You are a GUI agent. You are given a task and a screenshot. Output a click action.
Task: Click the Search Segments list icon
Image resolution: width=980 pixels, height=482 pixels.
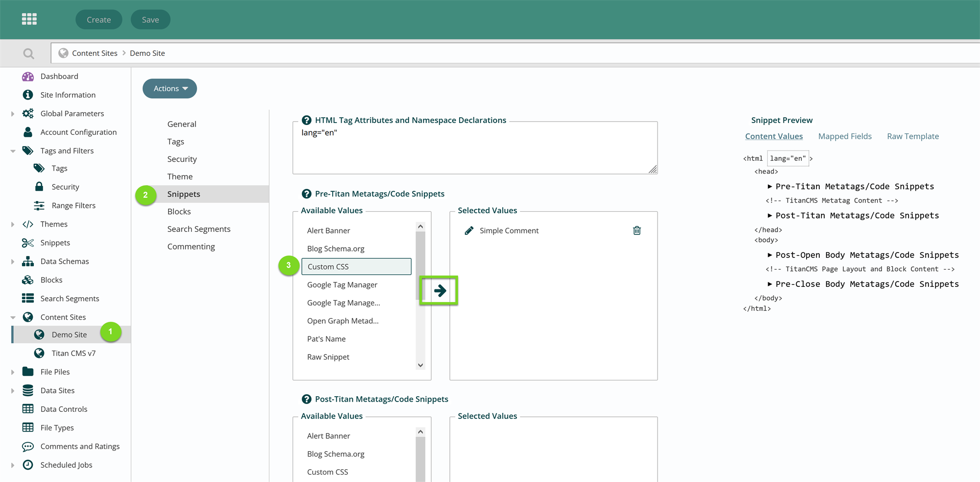(x=28, y=298)
